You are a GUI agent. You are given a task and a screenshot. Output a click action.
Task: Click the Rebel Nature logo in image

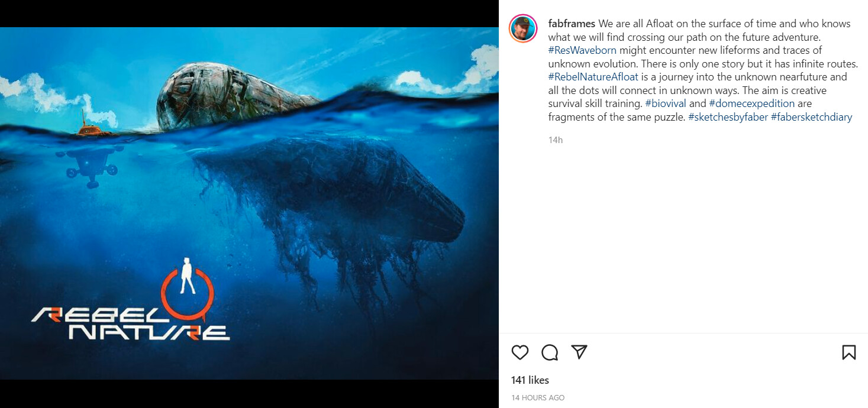(x=131, y=307)
